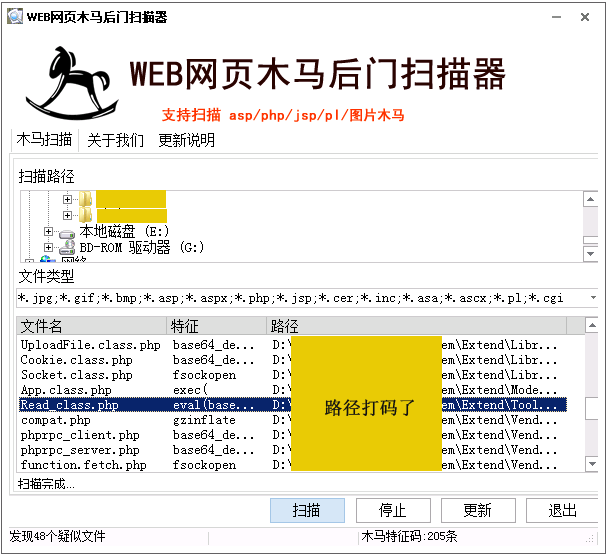Select the function.fetch.php row
The width and height of the screenshot is (610, 557).
click(x=292, y=465)
